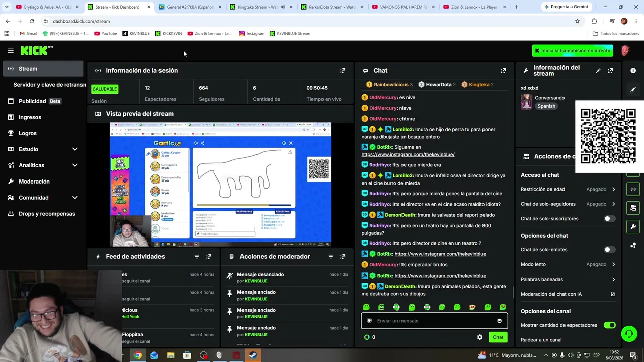Open Restricción de edad options
644x362 pixels.
[x=568, y=189]
